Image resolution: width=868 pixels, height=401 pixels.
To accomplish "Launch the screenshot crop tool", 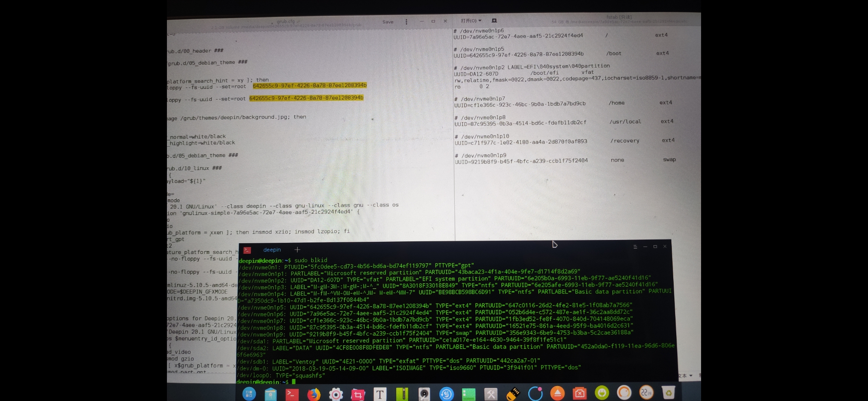I will [358, 394].
